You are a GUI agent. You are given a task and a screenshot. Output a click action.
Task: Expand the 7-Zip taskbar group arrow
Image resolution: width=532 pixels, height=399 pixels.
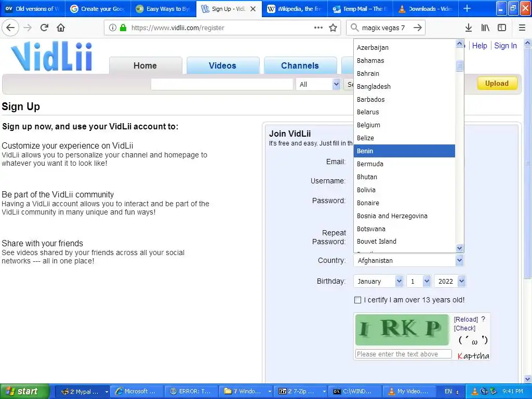pyautogui.click(x=324, y=392)
